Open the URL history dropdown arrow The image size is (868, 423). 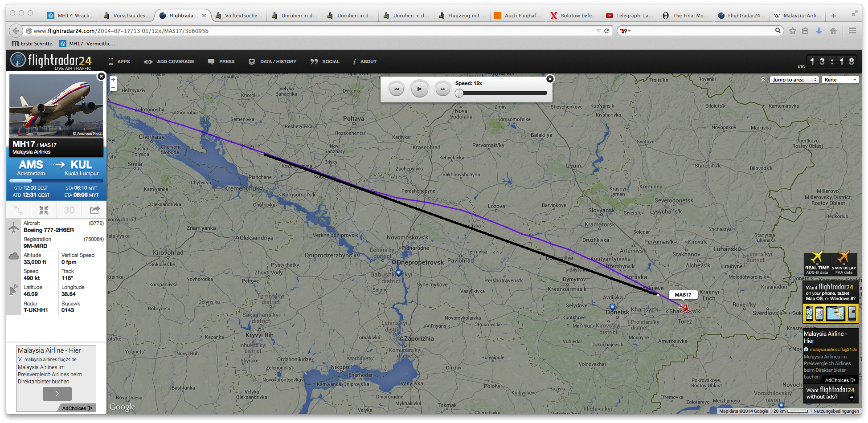click(x=598, y=31)
